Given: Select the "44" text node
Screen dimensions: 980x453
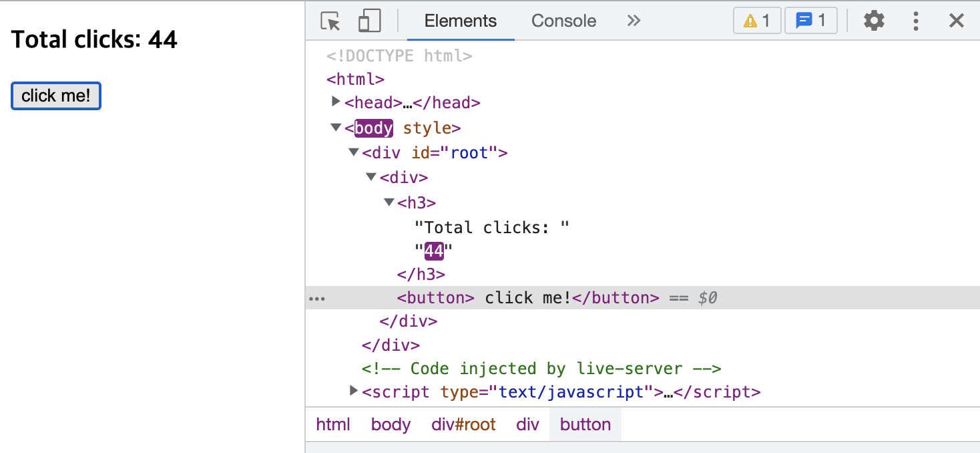Looking at the screenshot, I should pos(434,251).
